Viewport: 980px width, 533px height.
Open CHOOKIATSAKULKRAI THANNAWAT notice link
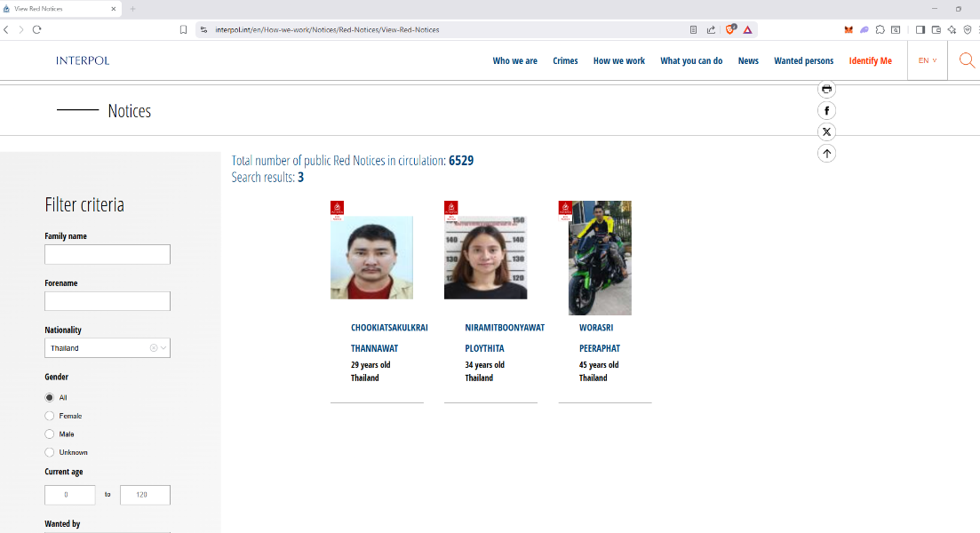click(x=389, y=338)
